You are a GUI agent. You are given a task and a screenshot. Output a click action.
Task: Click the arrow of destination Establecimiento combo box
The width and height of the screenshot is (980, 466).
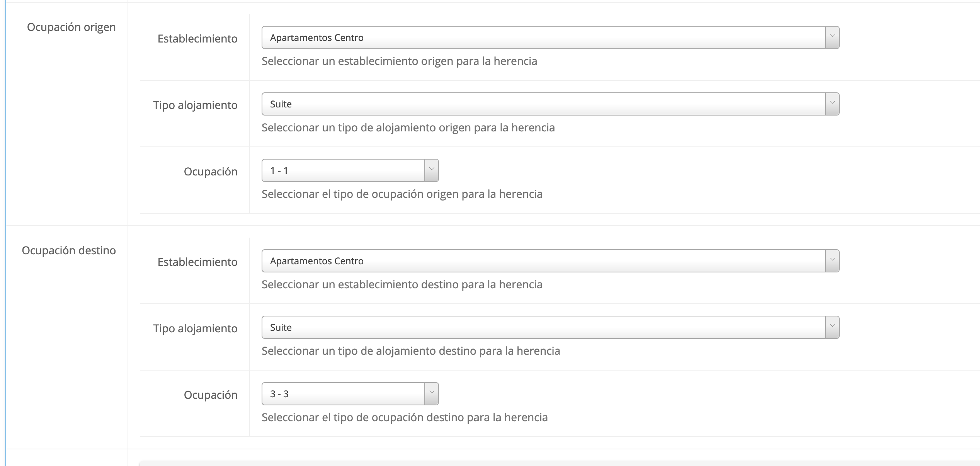click(832, 261)
